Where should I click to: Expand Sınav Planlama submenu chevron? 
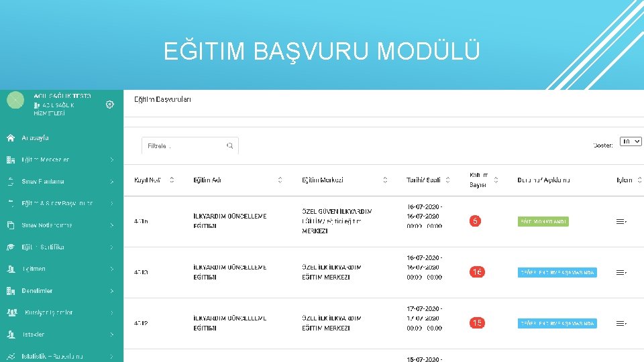click(x=112, y=182)
